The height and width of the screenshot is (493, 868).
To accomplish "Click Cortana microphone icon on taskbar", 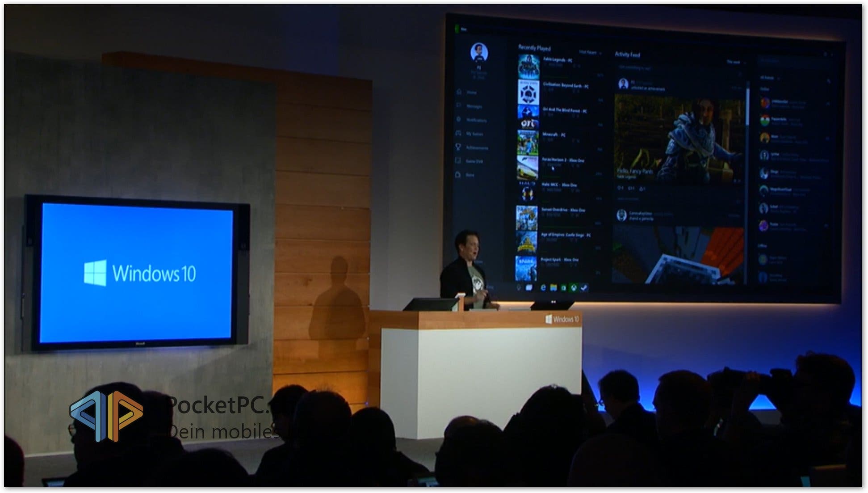I will click(x=519, y=287).
